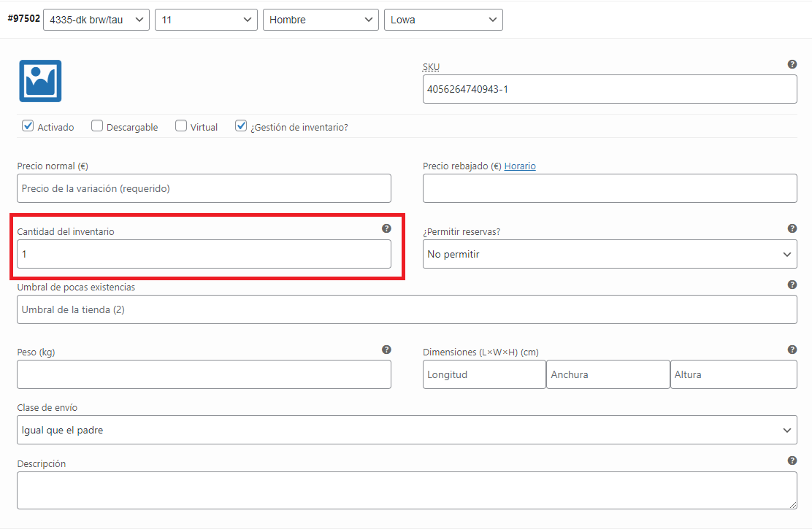Screen dimensions: 812x532
Task: Show help for Descripción
Action: [792, 460]
